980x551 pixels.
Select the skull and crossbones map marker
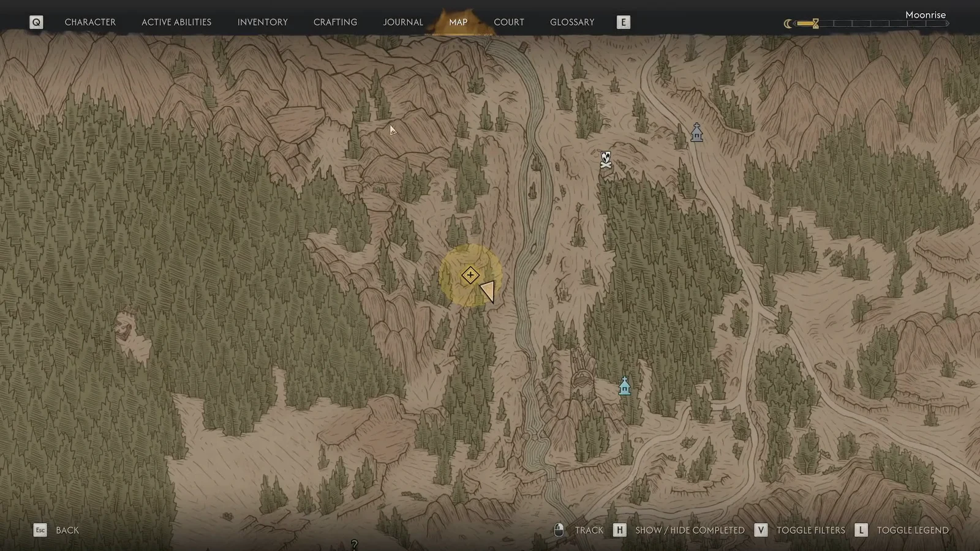[606, 160]
